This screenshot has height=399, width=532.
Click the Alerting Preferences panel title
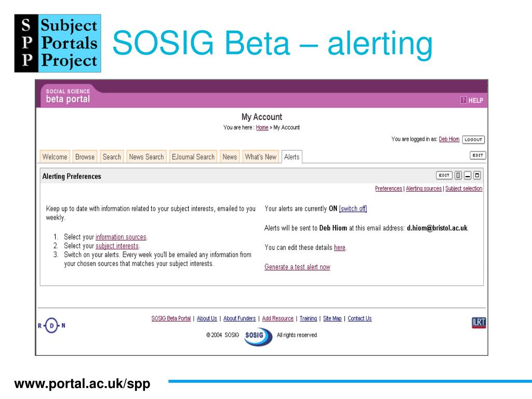72,177
